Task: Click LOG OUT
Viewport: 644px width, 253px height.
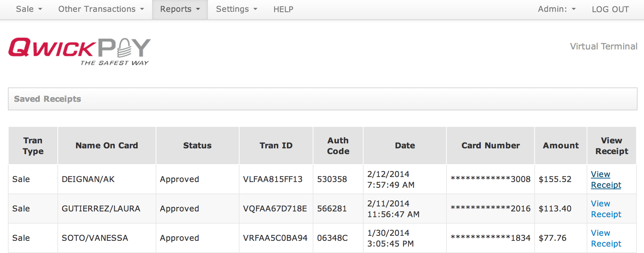Action: tap(610, 9)
